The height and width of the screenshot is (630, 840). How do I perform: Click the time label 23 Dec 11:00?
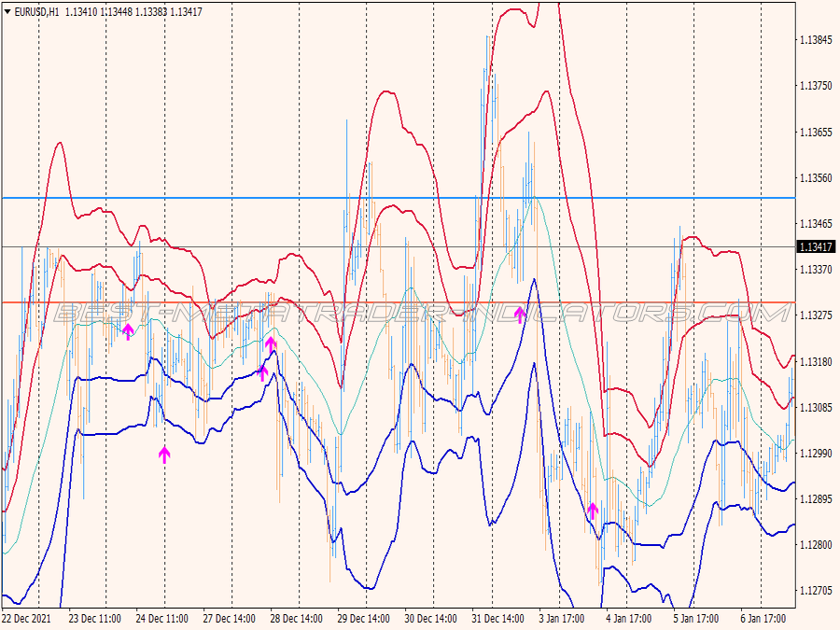pos(95,619)
